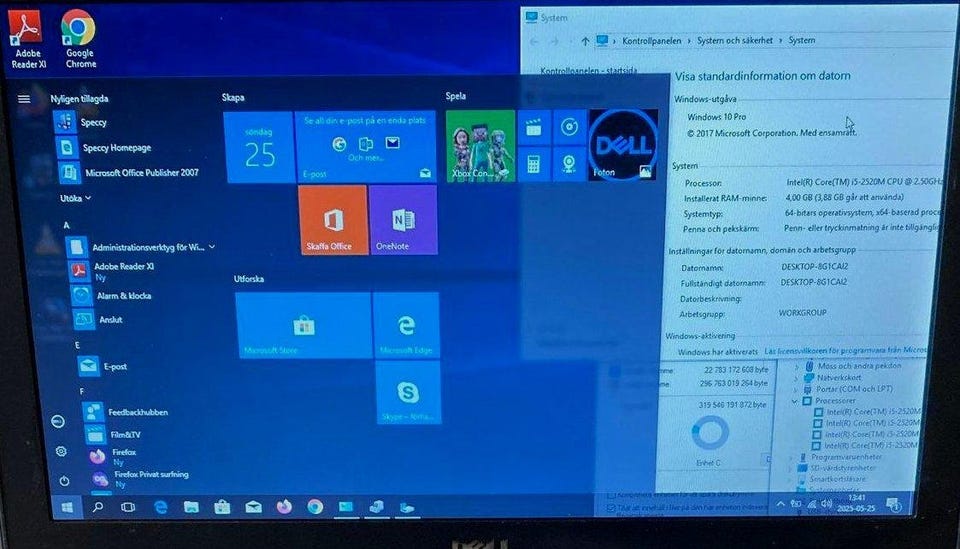Click Kontrollpanelen in System breadcrumb
Viewport: 960px width, 549px height.
coord(651,41)
